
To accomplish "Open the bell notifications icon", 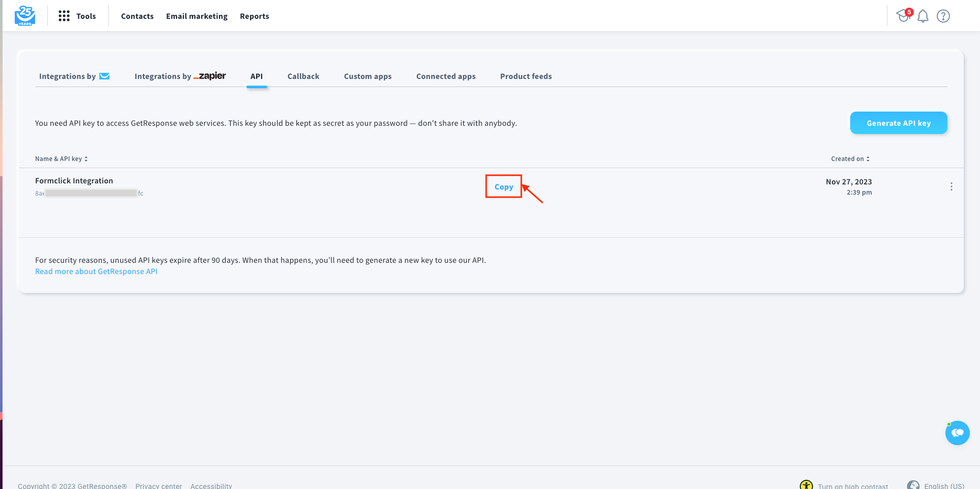I will click(x=923, y=16).
